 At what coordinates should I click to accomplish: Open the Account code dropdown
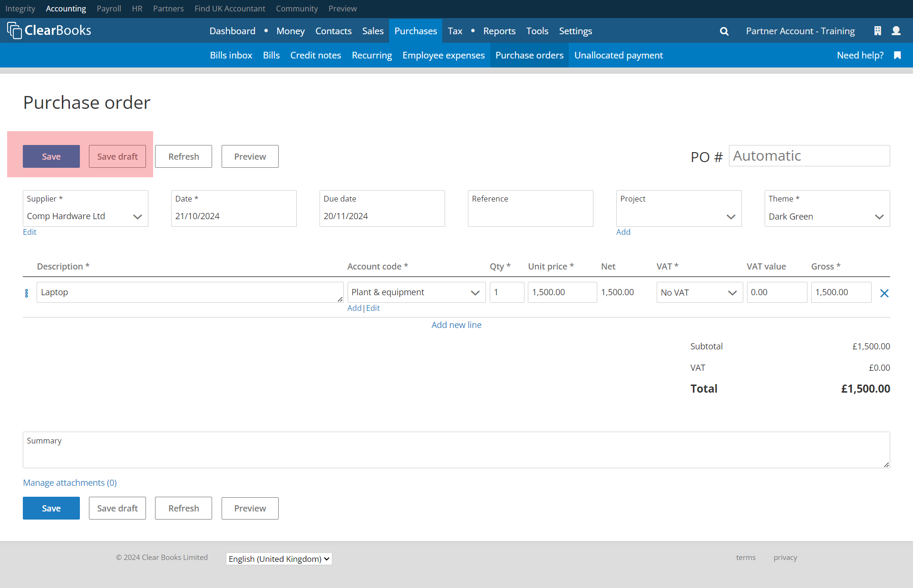click(x=475, y=293)
